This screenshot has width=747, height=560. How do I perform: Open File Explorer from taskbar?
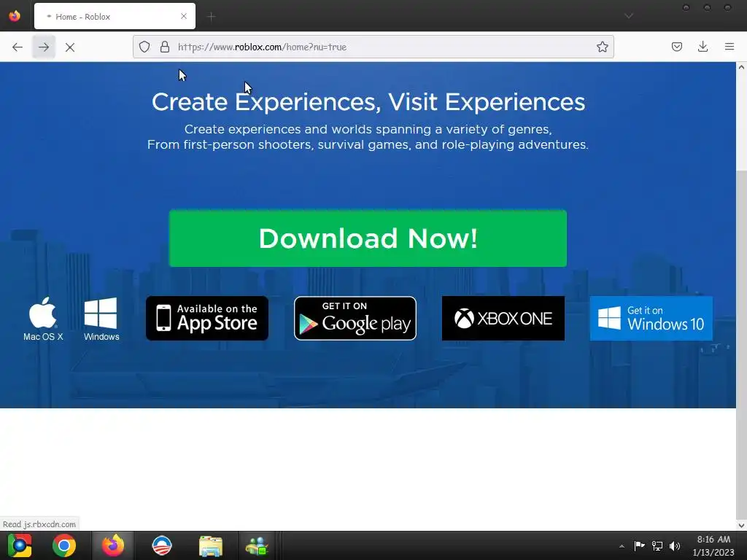(211, 545)
